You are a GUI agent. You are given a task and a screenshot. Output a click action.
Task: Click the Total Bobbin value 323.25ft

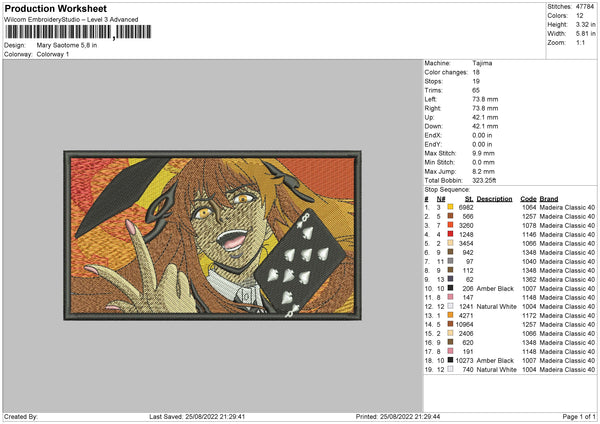(484, 180)
